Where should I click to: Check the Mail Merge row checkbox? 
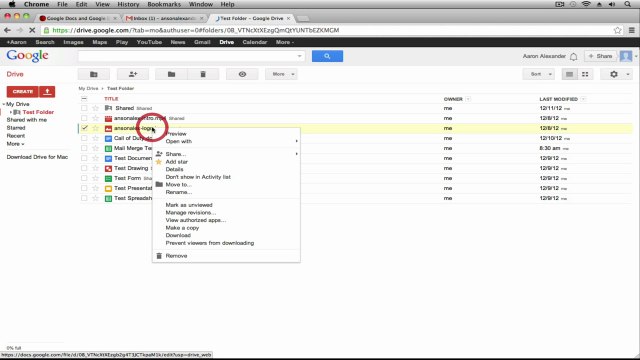pos(84,148)
